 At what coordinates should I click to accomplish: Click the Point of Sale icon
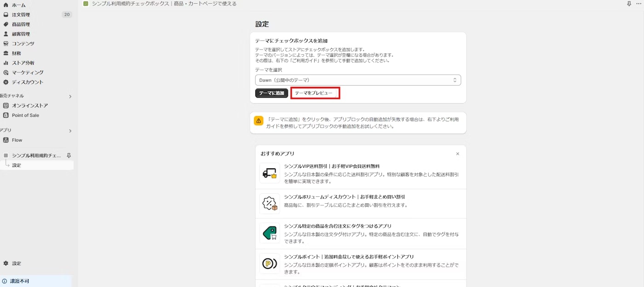[7, 115]
